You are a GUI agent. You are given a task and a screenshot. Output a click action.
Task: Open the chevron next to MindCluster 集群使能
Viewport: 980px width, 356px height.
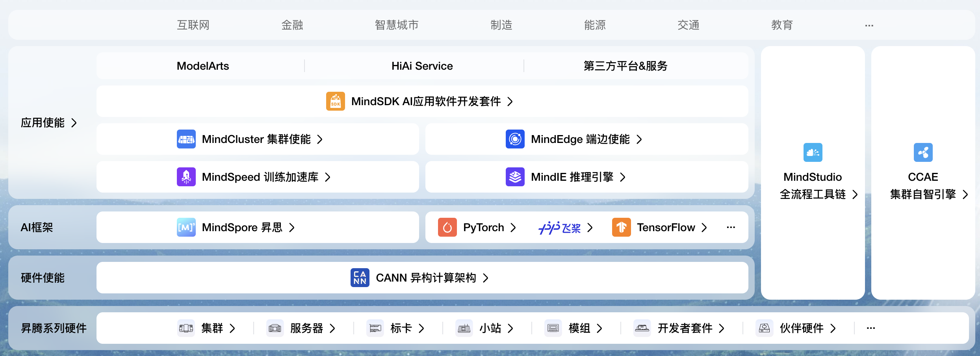pyautogui.click(x=320, y=139)
